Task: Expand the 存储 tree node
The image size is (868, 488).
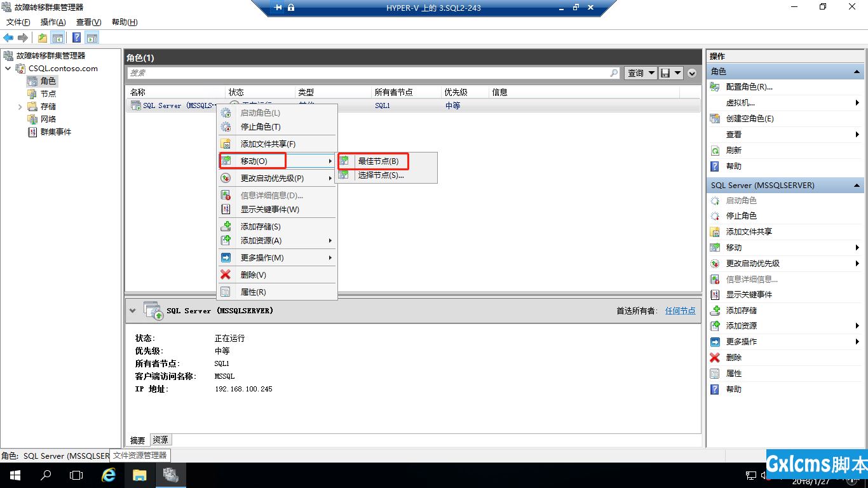Action: tap(20, 107)
